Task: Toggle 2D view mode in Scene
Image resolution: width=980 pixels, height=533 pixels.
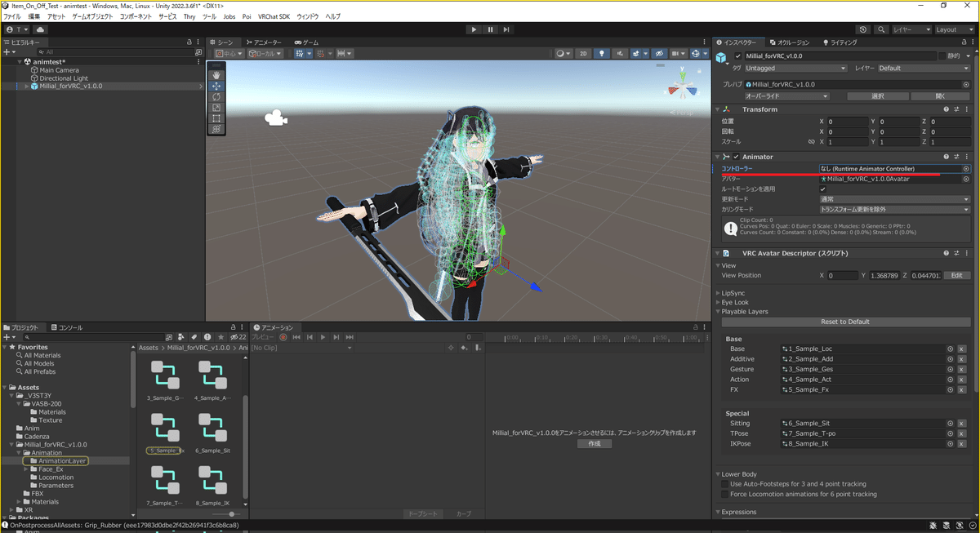Action: (583, 53)
